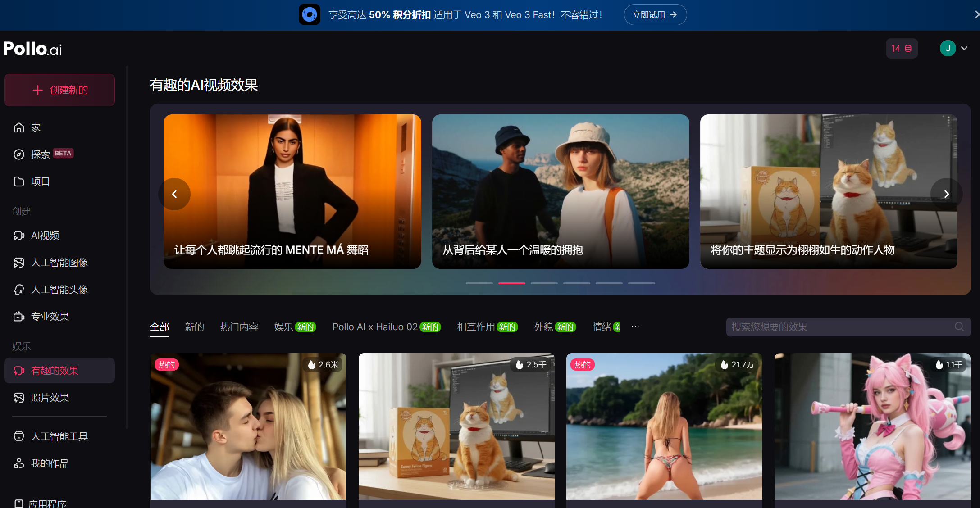The width and height of the screenshot is (980, 508).
Task: Open the MENTE MÁ 舞蹈 carousel card
Action: click(x=292, y=191)
